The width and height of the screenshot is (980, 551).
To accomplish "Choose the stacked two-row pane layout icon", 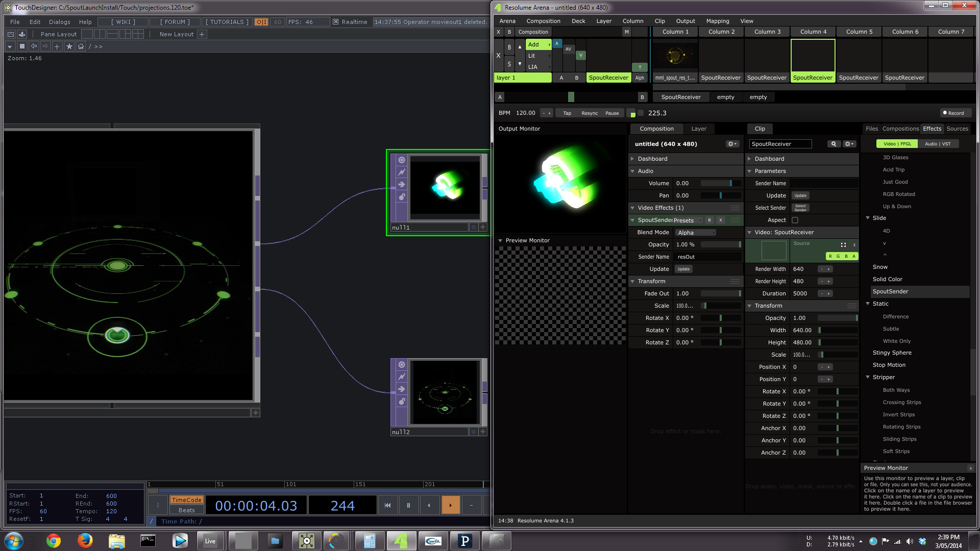I will point(113,34).
